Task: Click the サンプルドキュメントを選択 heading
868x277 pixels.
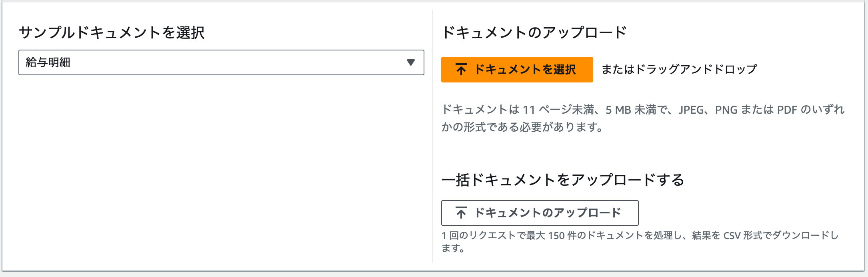Action: (112, 32)
